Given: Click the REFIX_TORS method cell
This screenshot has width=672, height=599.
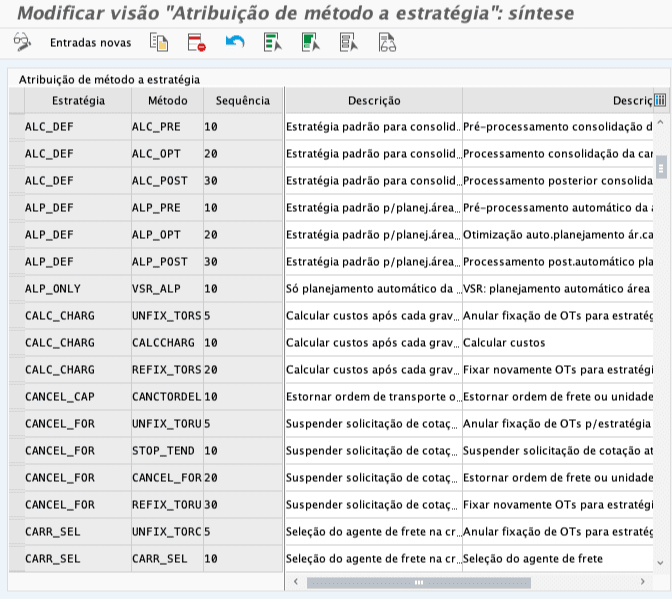Looking at the screenshot, I should click(168, 370).
